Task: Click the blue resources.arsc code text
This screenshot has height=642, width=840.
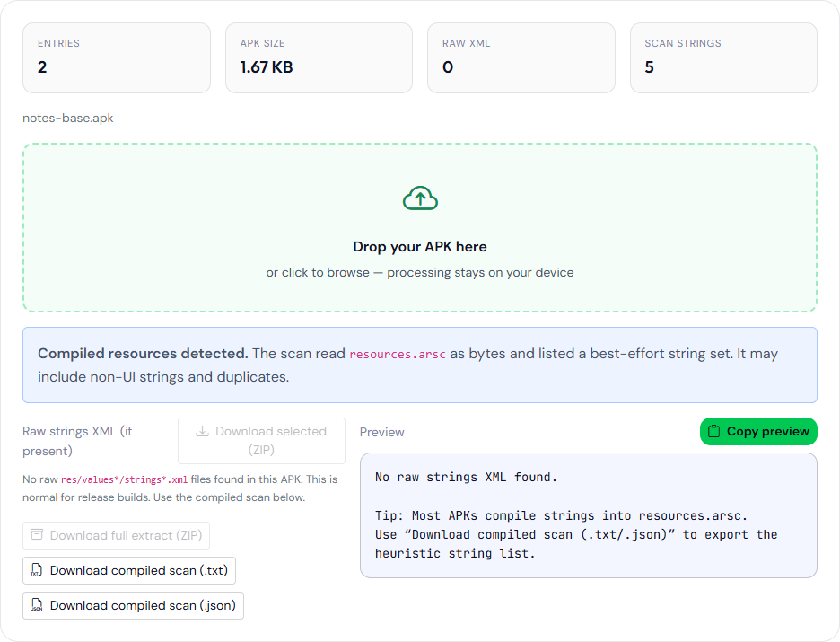Action: click(398, 355)
